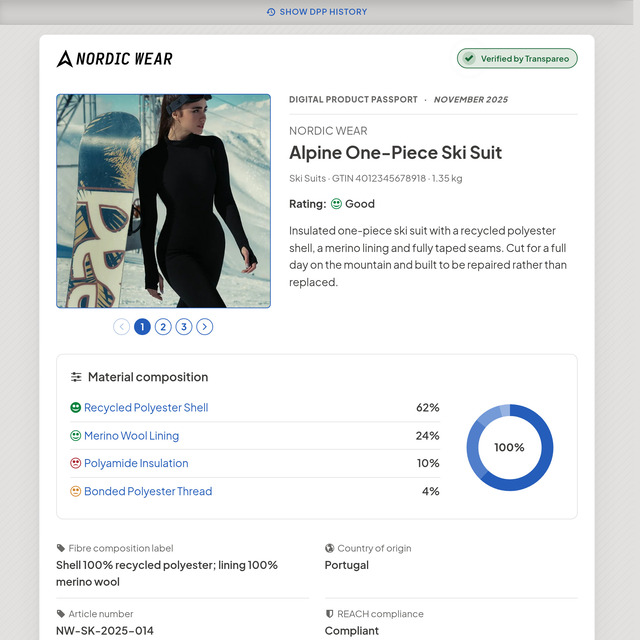Click the globe icon beside Country of origin
Viewport: 640px width, 640px height.
[x=329, y=548]
